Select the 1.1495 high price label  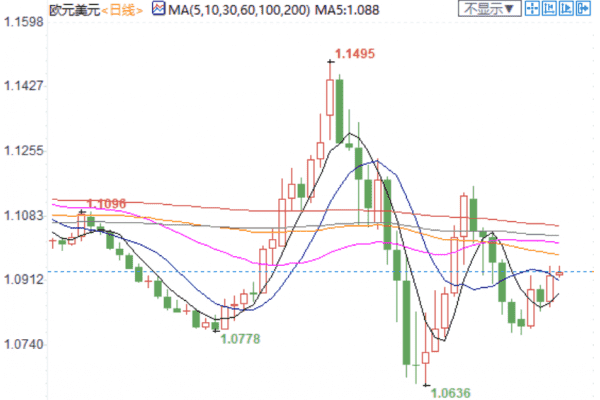354,55
